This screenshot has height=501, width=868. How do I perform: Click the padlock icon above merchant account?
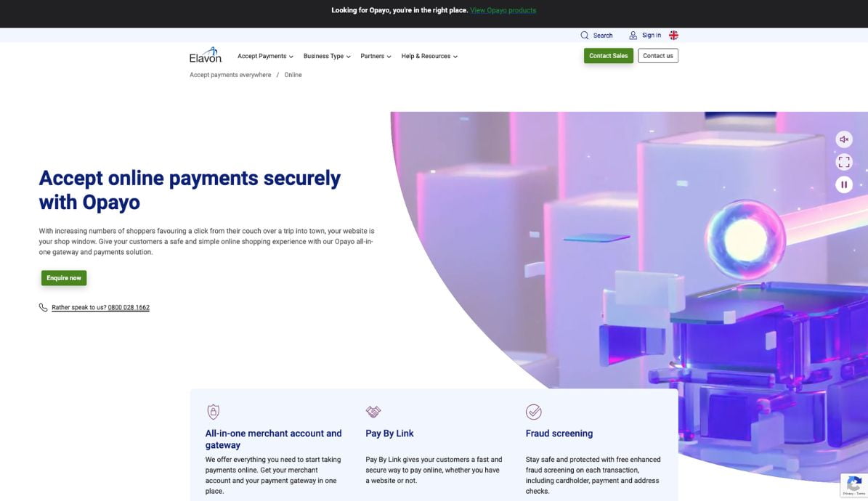point(213,411)
